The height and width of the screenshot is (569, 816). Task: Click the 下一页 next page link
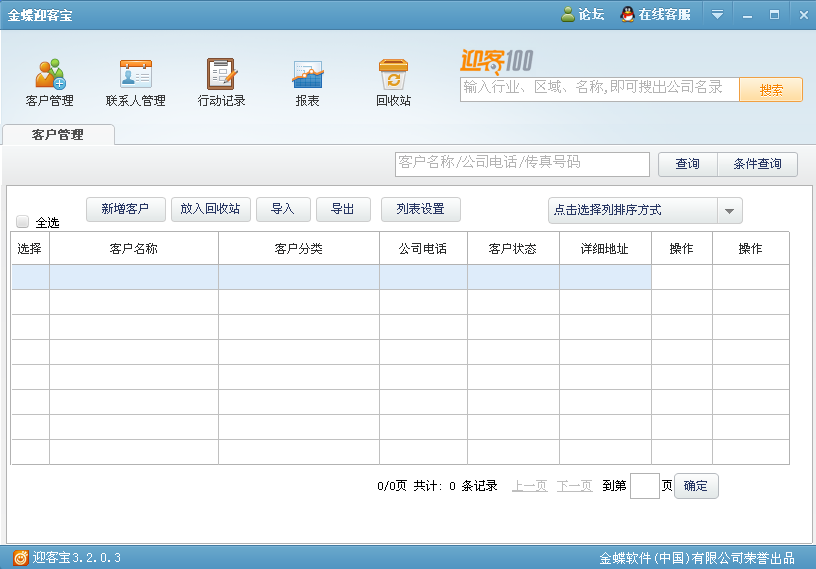click(575, 486)
